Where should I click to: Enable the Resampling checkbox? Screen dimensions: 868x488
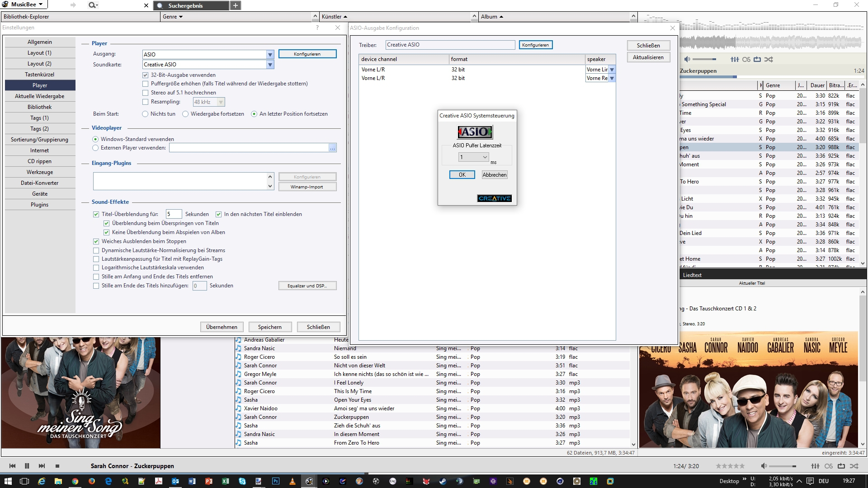(x=145, y=102)
